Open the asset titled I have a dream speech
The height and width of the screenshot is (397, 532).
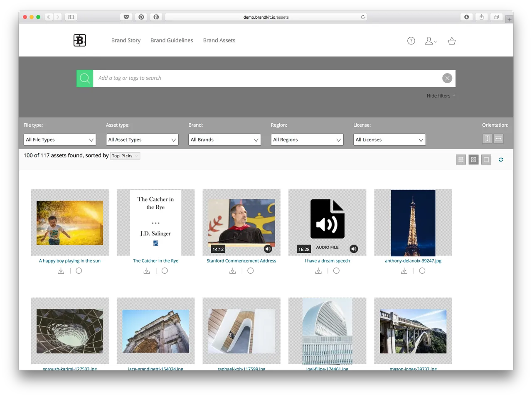[x=327, y=260]
